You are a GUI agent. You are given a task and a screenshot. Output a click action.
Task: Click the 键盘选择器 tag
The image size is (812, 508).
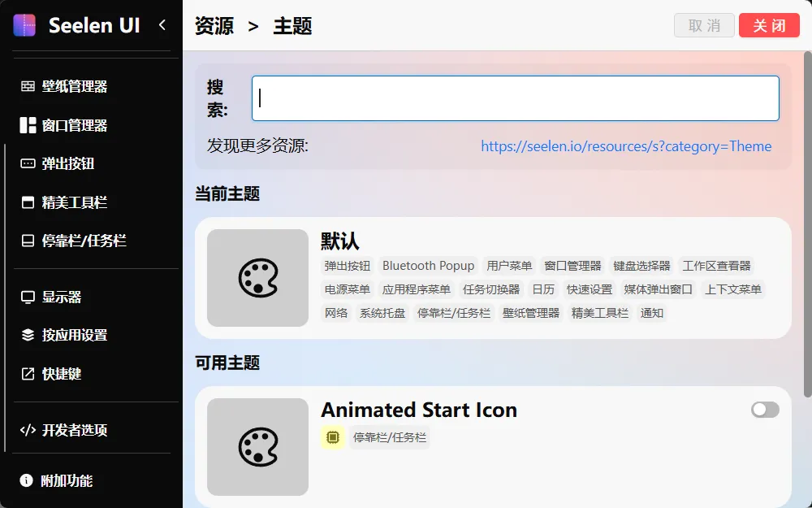(641, 266)
